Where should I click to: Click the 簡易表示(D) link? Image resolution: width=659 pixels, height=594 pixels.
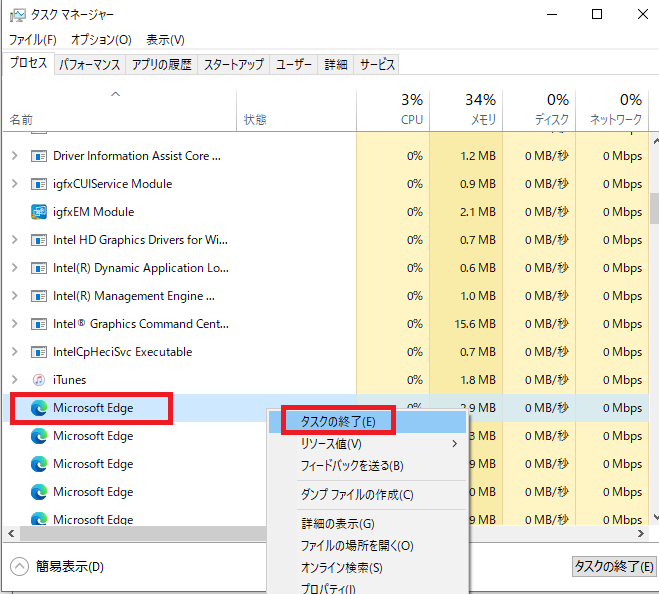click(x=70, y=567)
